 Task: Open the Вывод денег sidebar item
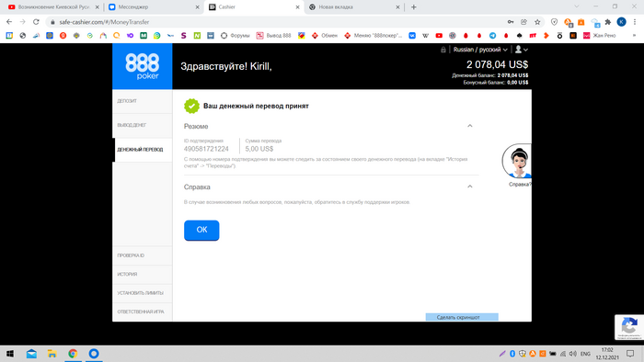pos(143,126)
